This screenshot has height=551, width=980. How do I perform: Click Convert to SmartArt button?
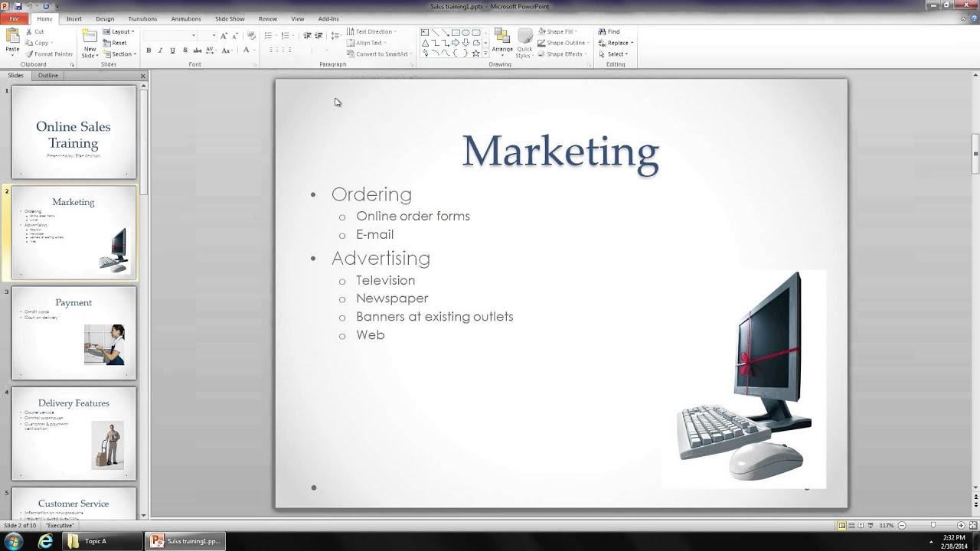[x=377, y=54]
